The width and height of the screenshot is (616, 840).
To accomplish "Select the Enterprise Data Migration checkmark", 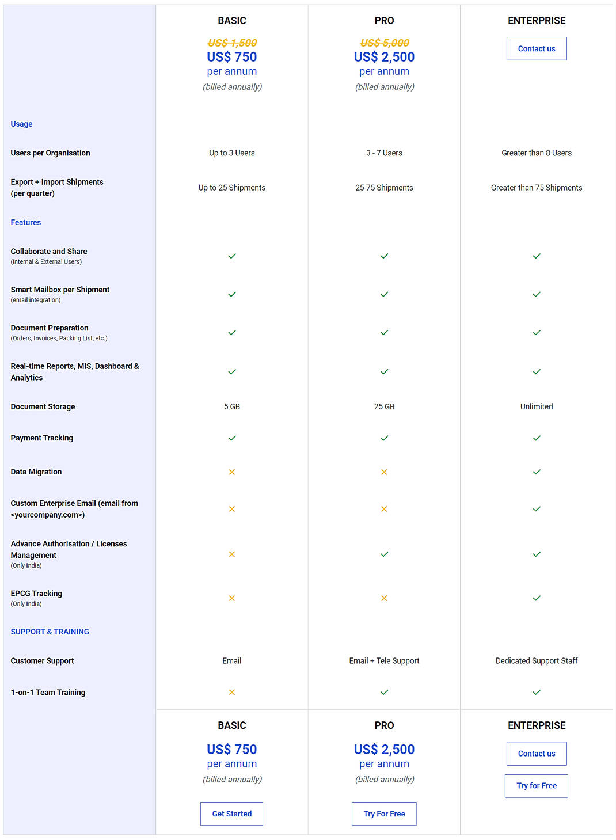I will click(537, 472).
